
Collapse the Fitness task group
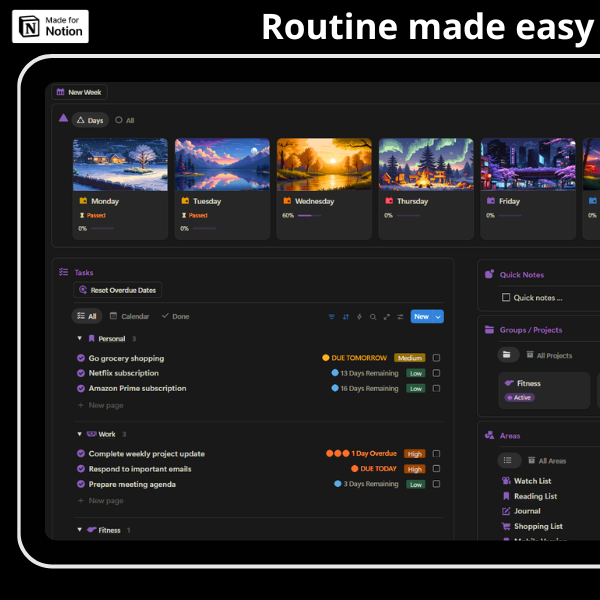click(x=80, y=530)
